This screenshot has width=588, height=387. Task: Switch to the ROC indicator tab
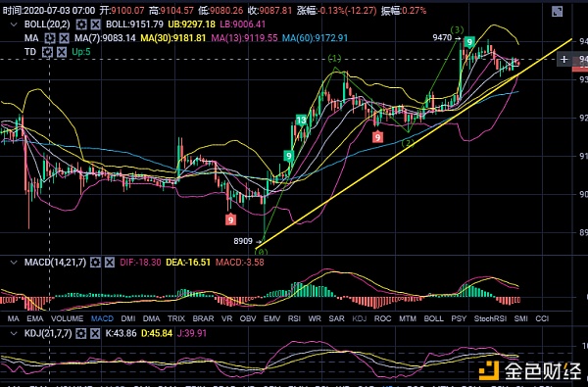coord(383,318)
